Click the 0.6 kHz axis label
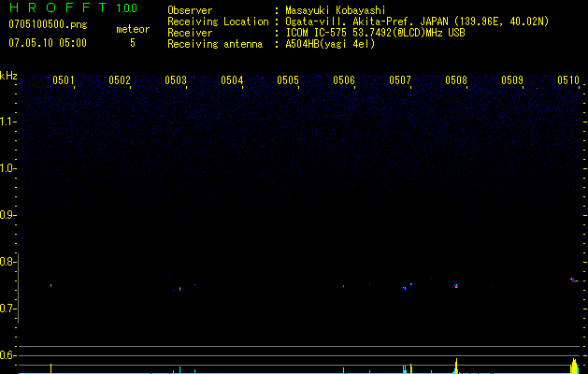The image size is (588, 374). tap(7, 355)
